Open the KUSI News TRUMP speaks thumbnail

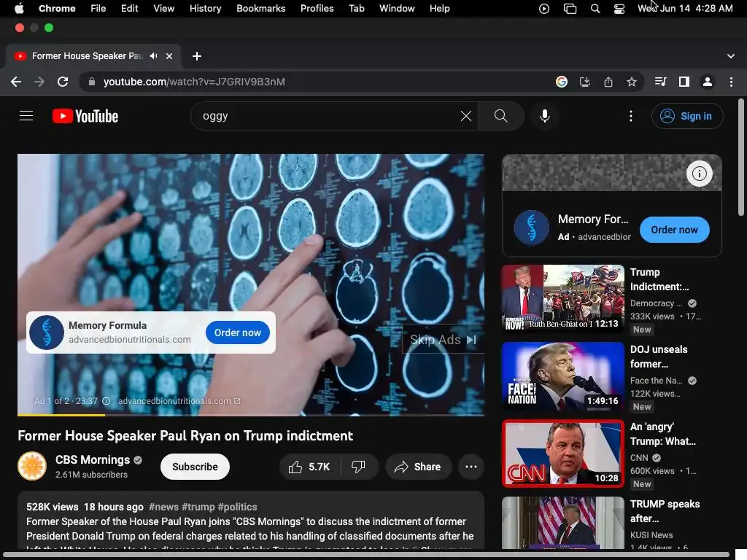(x=562, y=523)
